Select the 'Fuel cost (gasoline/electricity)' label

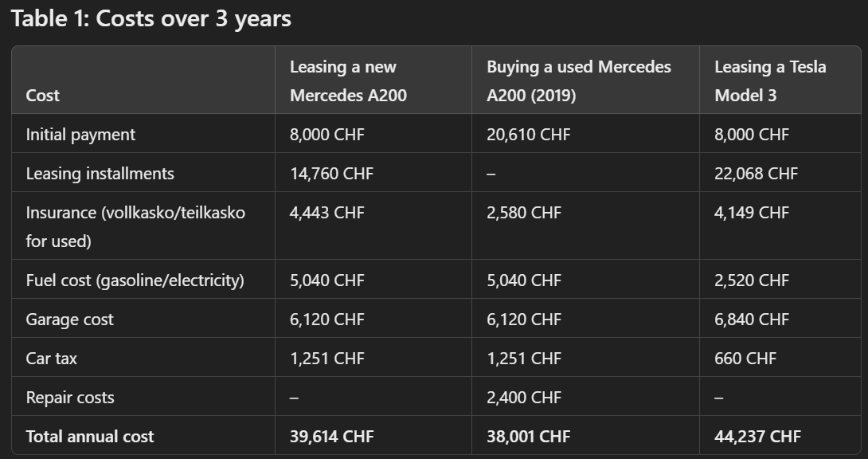pos(135,280)
